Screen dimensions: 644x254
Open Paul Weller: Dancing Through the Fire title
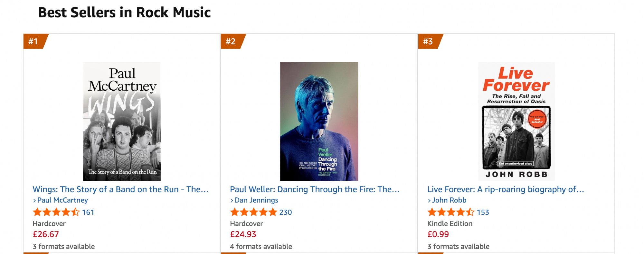point(315,189)
